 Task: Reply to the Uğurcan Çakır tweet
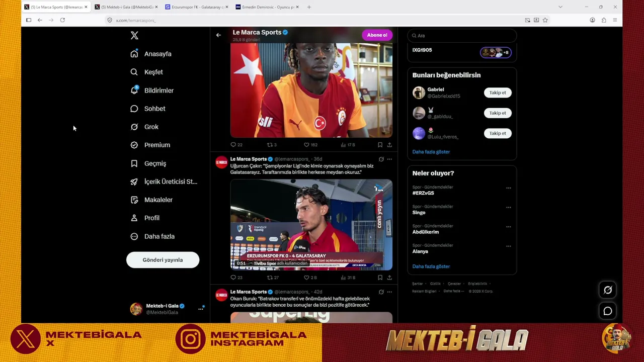236,278
